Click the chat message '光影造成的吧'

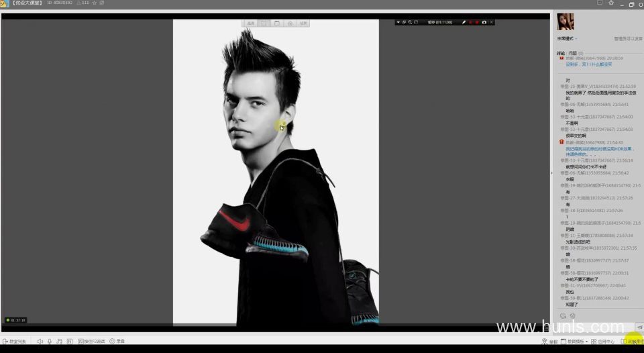pos(578,242)
